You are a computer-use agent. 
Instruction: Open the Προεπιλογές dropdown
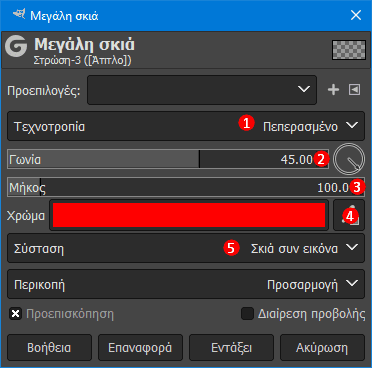(202, 90)
